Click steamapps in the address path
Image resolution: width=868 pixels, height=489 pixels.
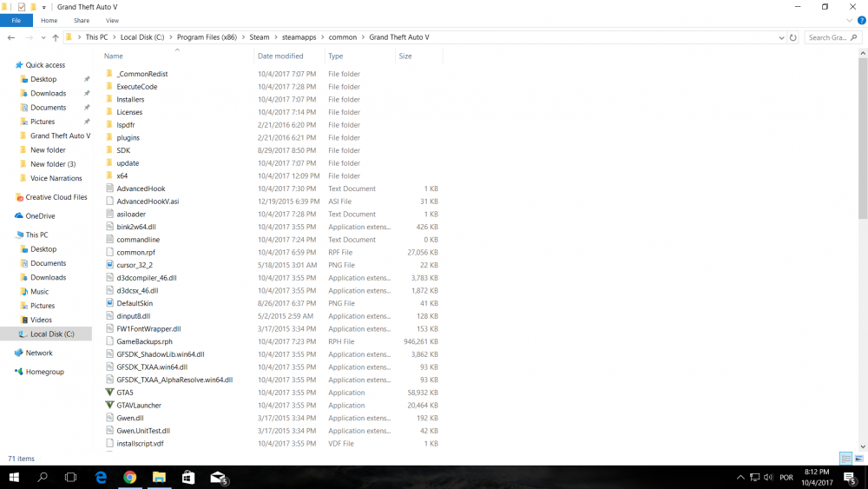(299, 37)
